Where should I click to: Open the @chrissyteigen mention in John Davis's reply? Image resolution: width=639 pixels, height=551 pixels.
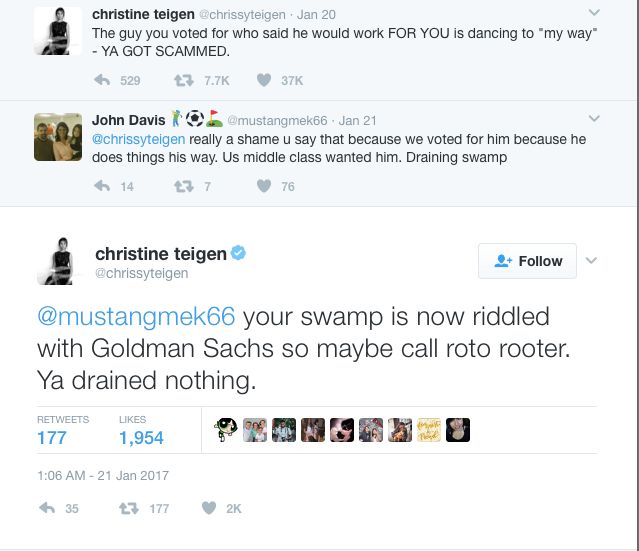[140, 139]
